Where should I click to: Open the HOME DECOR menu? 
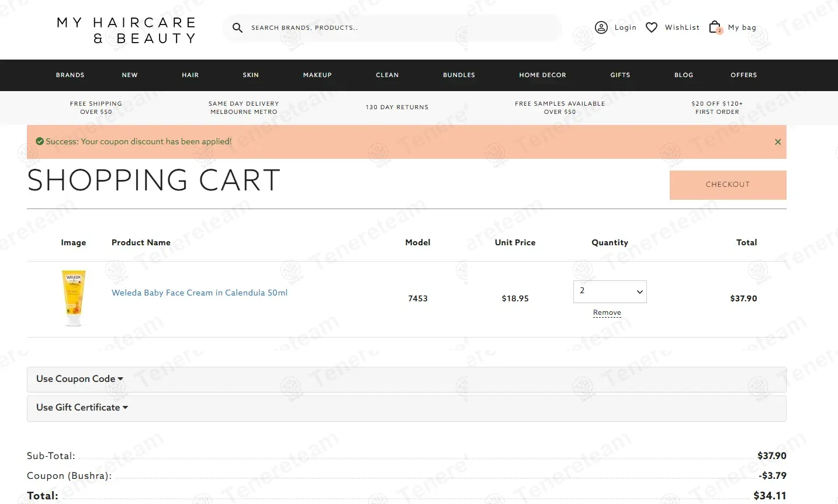[x=543, y=75]
